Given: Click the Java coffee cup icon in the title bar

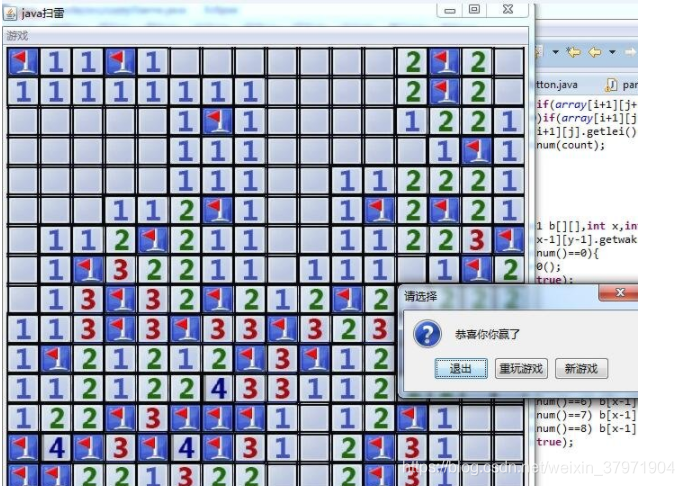Looking at the screenshot, I should (10, 13).
